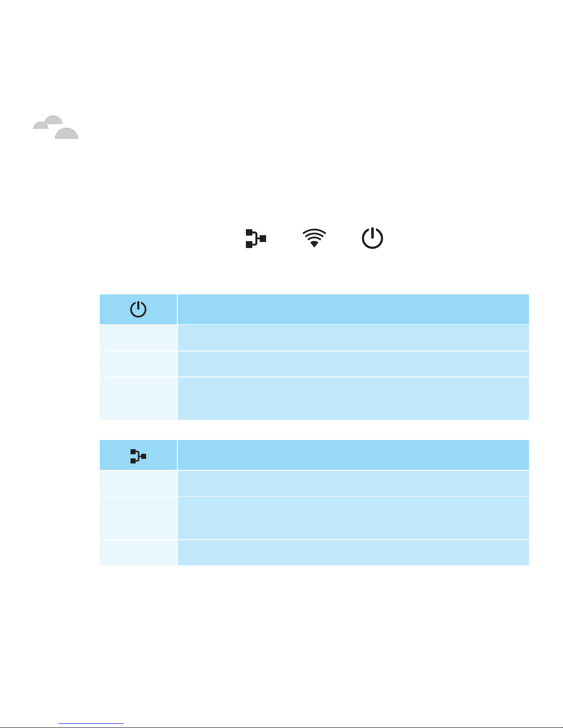
Task: Click the standalone power icon beside Wi-Fi icon
Action: click(x=372, y=238)
